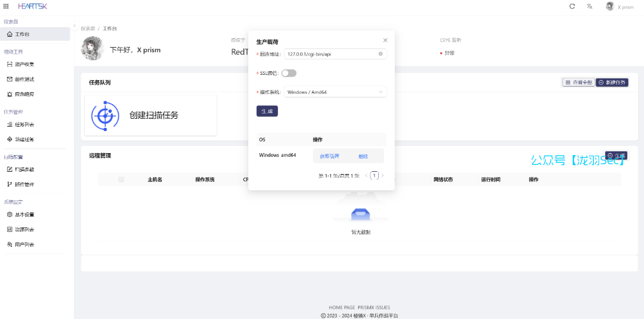The height and width of the screenshot is (319, 644).
Task: Check the select-all checkbox in host table
Action: click(x=121, y=180)
